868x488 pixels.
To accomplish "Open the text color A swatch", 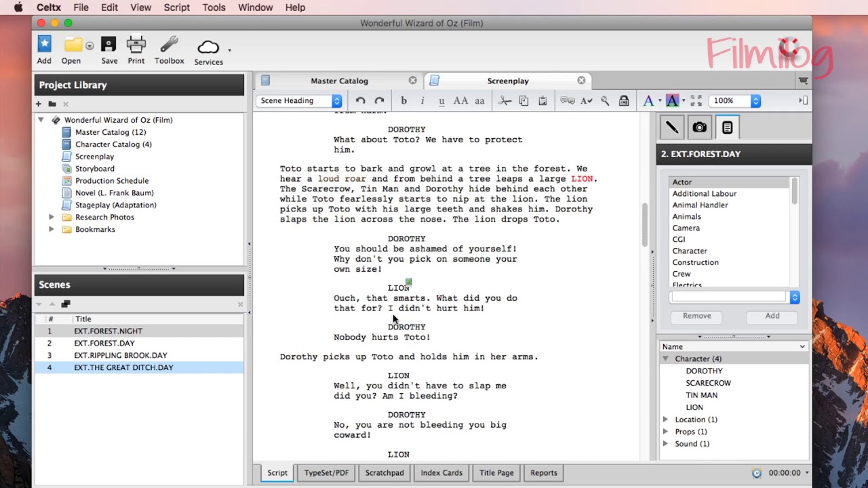I will [648, 100].
